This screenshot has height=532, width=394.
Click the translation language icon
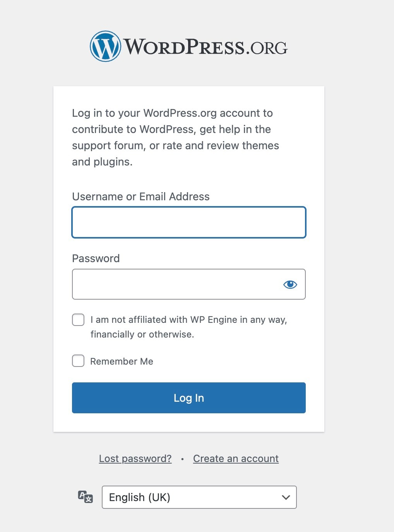[x=86, y=497]
